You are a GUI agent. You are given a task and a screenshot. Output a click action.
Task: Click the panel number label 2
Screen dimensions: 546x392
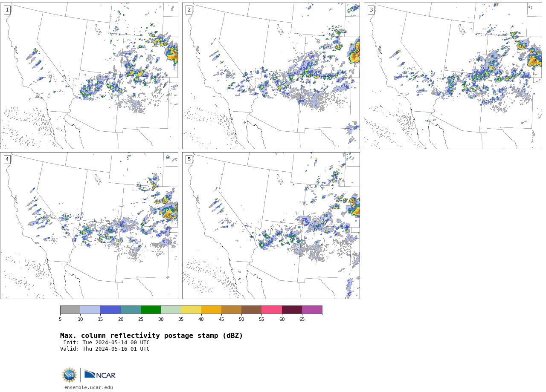(x=189, y=10)
